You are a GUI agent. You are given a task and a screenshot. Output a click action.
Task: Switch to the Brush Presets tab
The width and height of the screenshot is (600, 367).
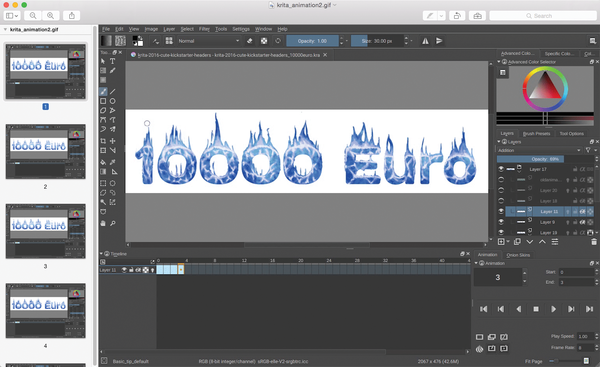click(536, 134)
